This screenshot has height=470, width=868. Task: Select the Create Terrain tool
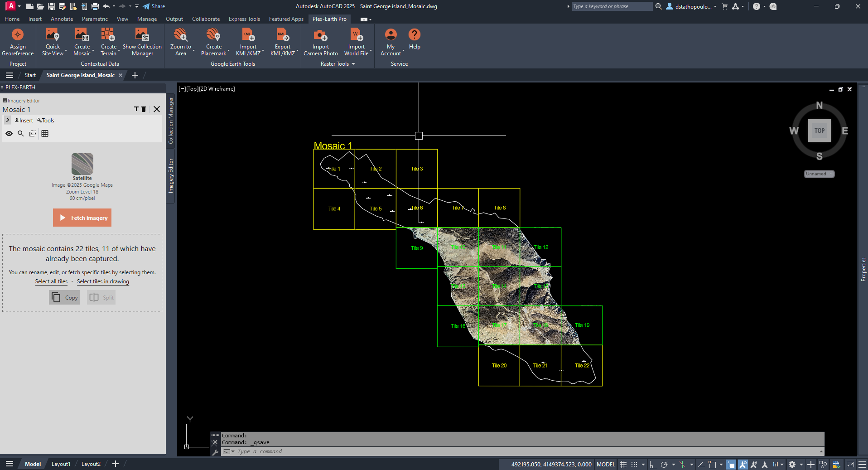click(x=108, y=42)
